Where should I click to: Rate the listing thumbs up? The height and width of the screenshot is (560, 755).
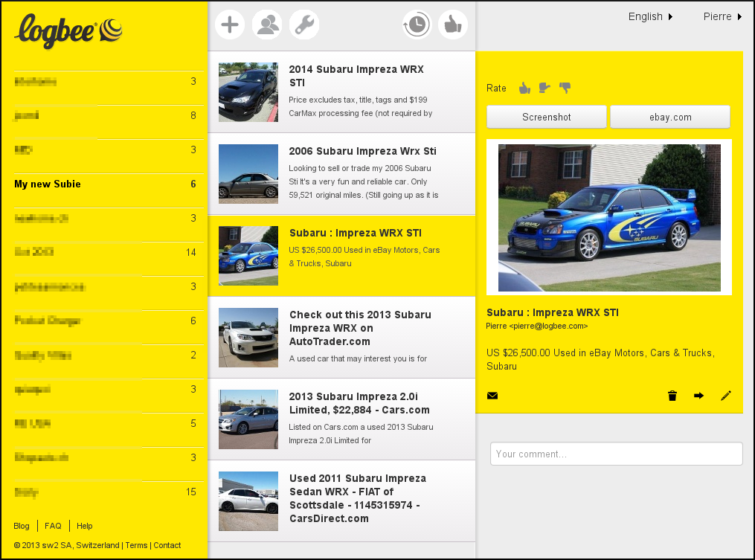tap(524, 88)
